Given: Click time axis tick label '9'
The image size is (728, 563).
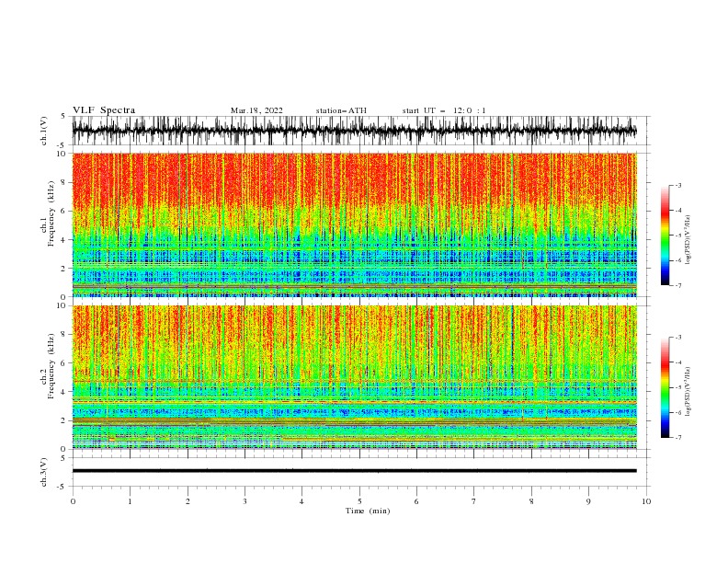Looking at the screenshot, I should pyautogui.click(x=588, y=501).
